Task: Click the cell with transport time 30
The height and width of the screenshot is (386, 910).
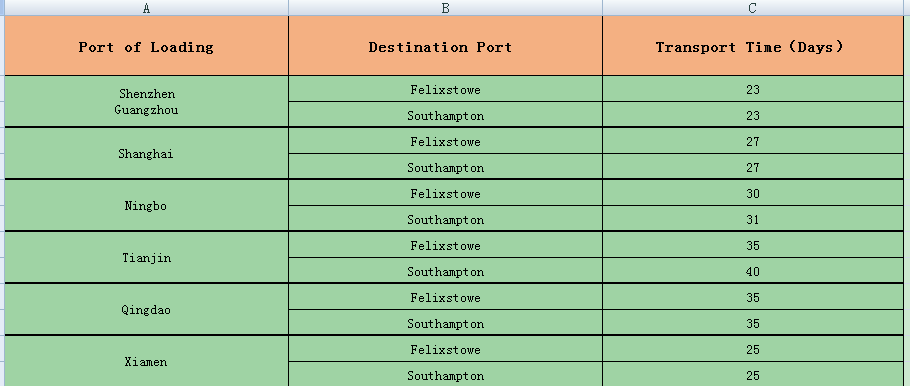Action: [753, 193]
